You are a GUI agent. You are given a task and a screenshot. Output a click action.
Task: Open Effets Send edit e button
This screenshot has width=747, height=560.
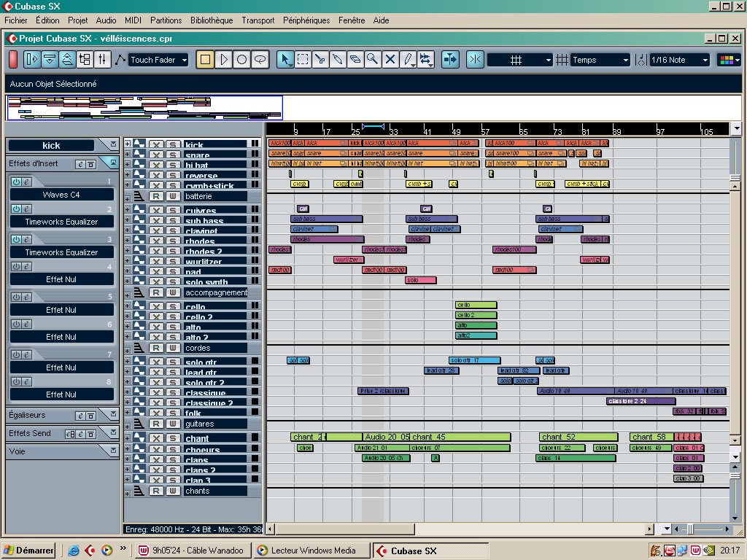pyautogui.click(x=80, y=434)
